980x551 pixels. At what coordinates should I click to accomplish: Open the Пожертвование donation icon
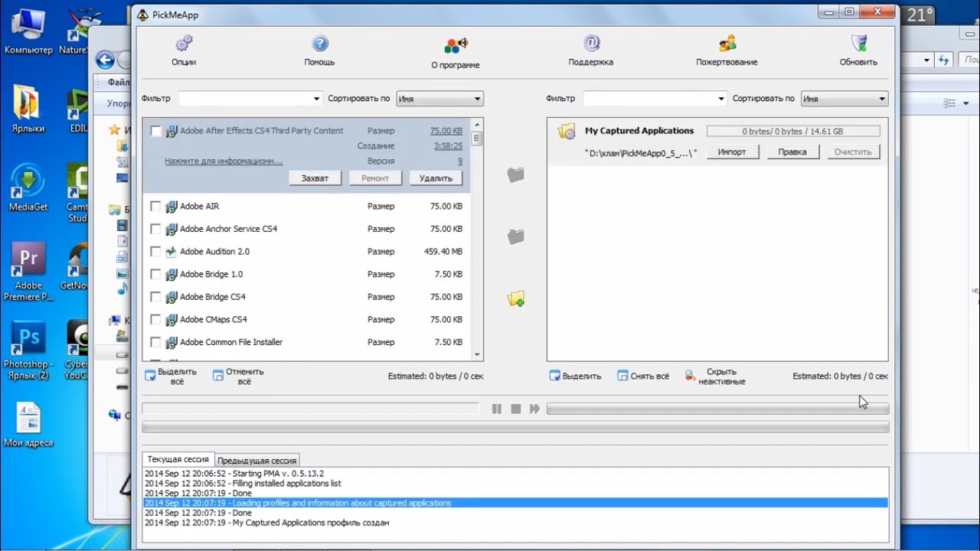(727, 44)
